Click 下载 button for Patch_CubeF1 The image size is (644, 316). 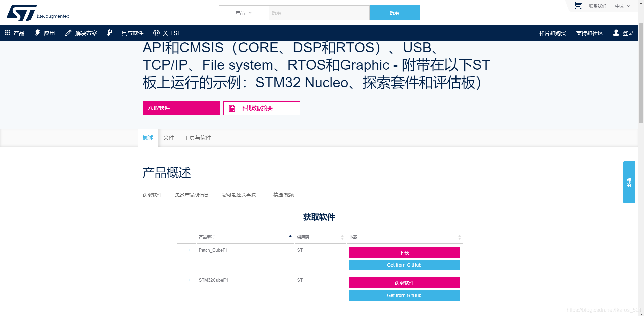pos(404,253)
